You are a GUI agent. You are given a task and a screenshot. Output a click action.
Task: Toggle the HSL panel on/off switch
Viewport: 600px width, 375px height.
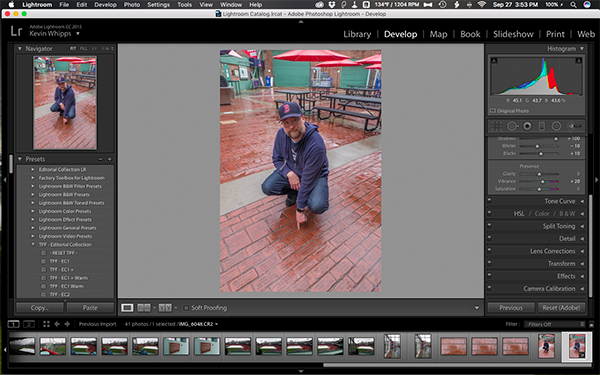(x=489, y=214)
